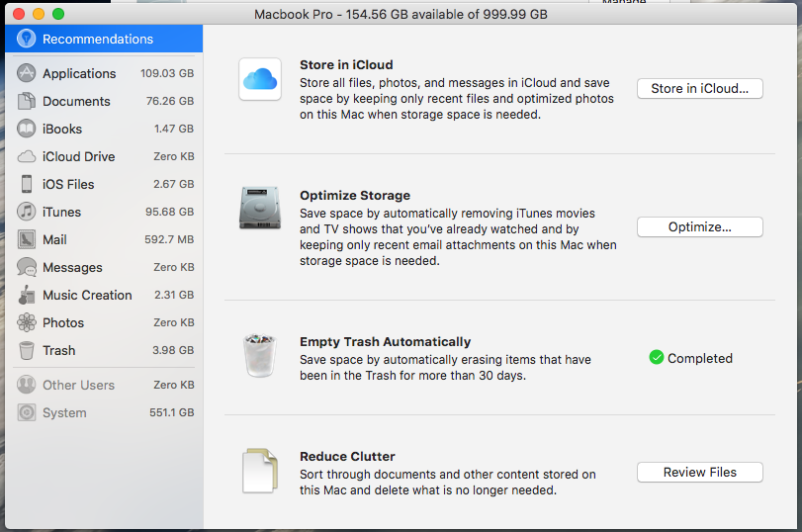Click the Mail stamp icon
Viewport: 802px width, 532px height.
[26, 239]
